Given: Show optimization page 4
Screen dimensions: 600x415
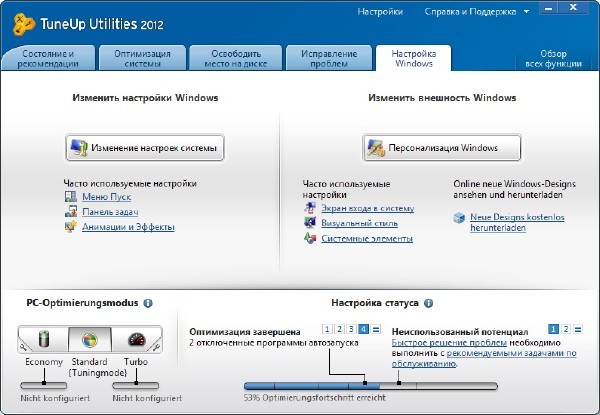Looking at the screenshot, I should [x=364, y=329].
